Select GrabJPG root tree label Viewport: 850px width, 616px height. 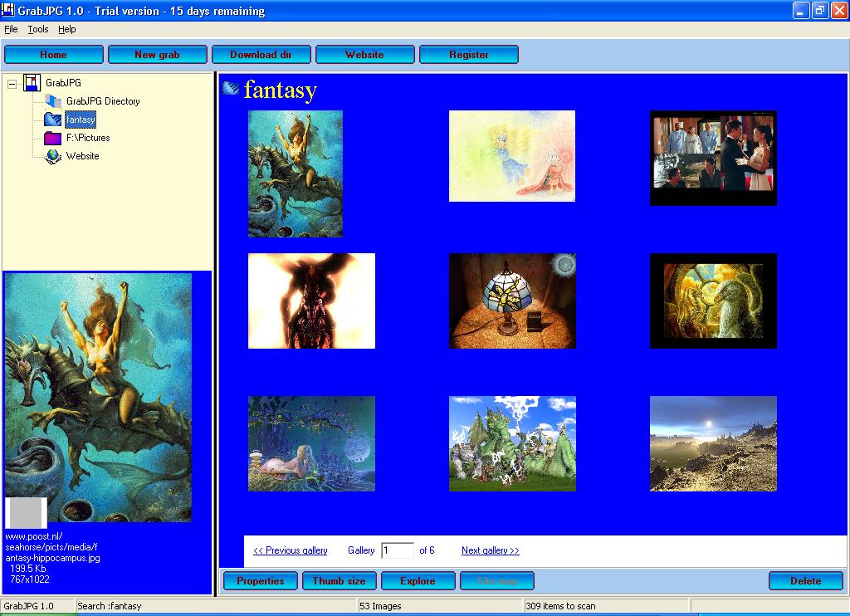63,83
